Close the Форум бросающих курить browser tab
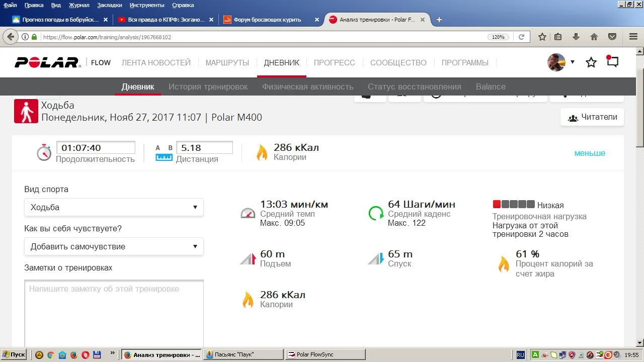Viewport: 644px width, 362px height. (x=317, y=20)
